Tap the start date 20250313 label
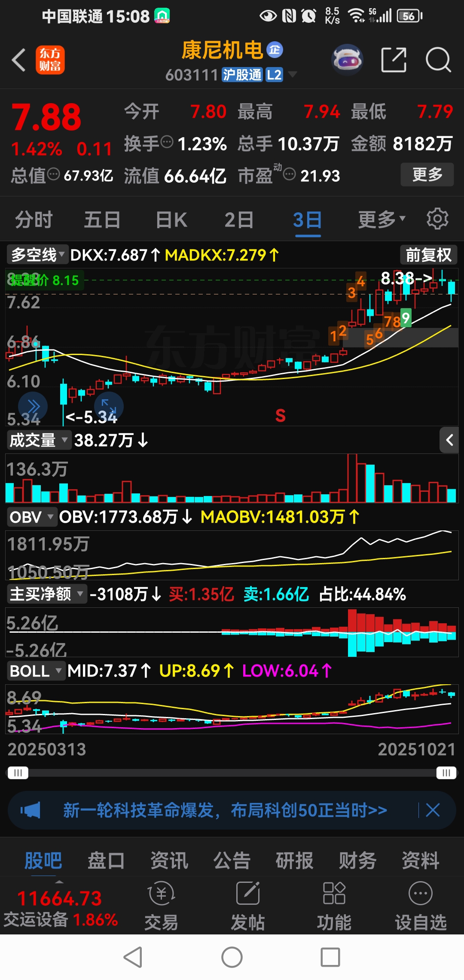 coord(47,749)
